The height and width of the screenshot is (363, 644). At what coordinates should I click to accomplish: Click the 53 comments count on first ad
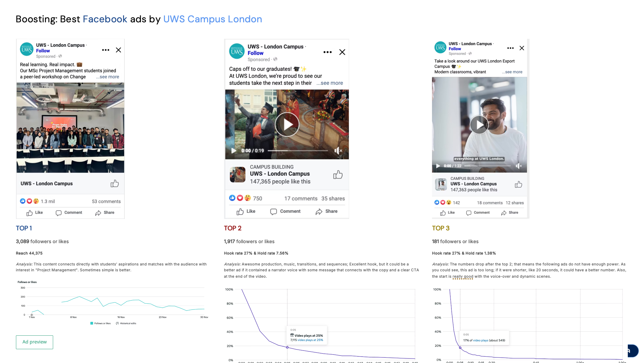[x=106, y=201]
